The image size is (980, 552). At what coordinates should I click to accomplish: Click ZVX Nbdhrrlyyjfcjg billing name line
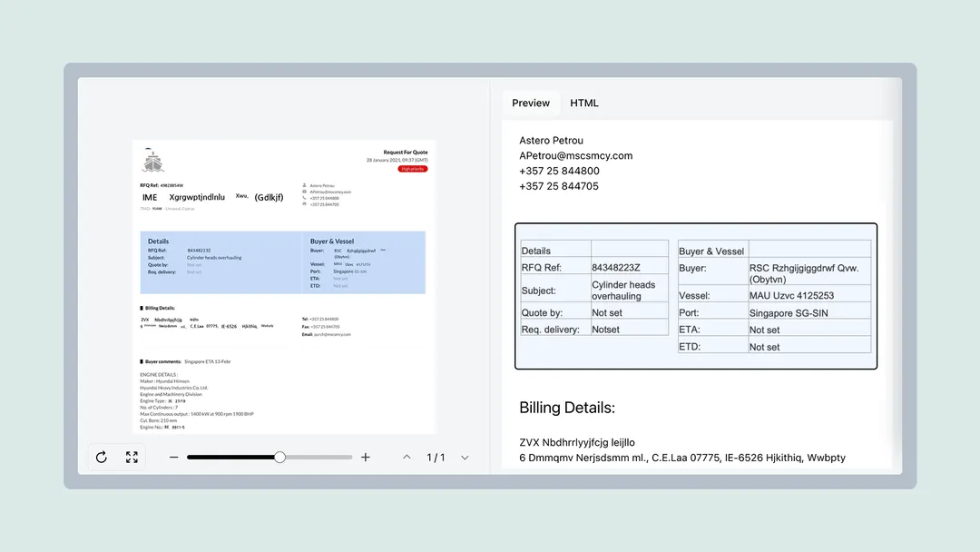point(577,443)
